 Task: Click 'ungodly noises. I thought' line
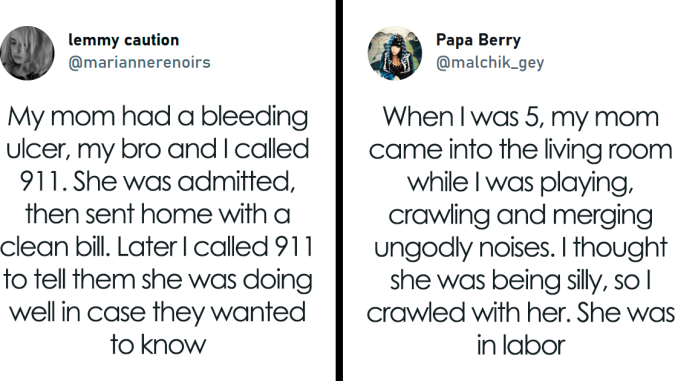pos(521,248)
